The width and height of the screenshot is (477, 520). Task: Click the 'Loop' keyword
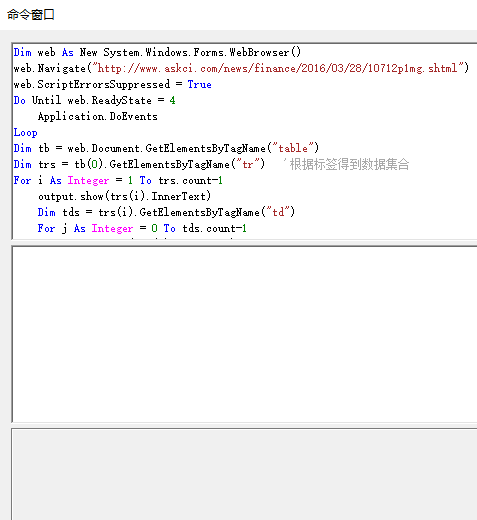[x=25, y=132]
